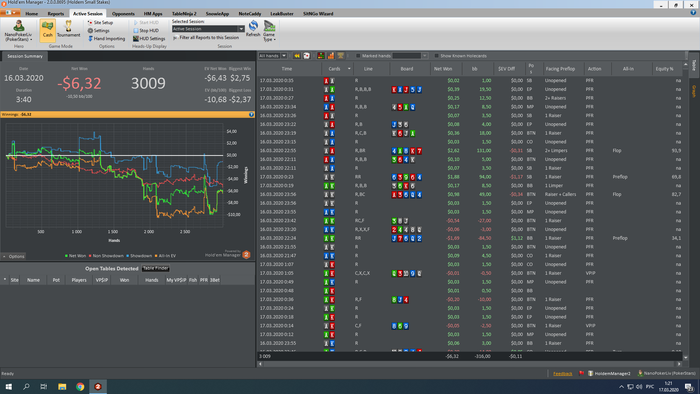The height and width of the screenshot is (394, 700).
Task: Open Hand Importing options
Action: pos(106,39)
